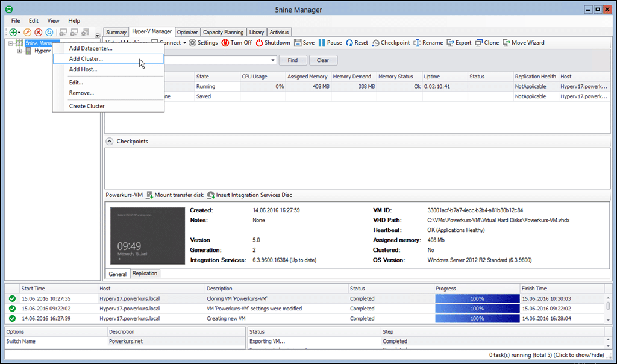Sort by Replication Health column header
617x364 pixels.
(x=536, y=77)
